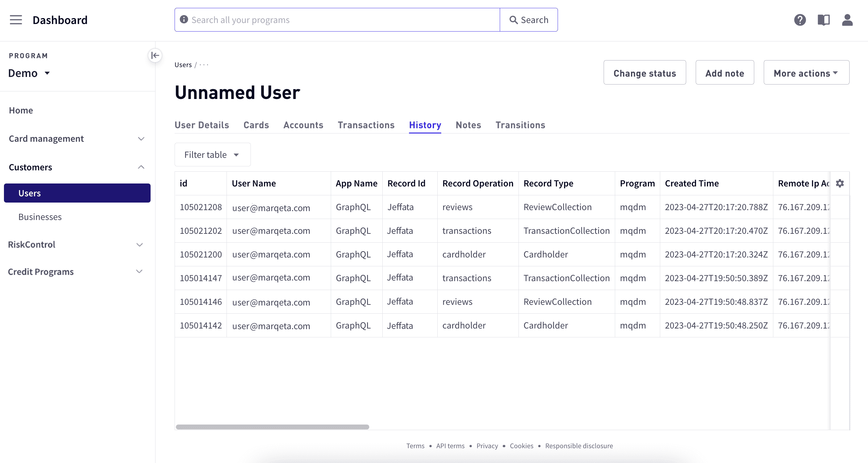Collapse the sidebar with arrow icon

coord(155,55)
